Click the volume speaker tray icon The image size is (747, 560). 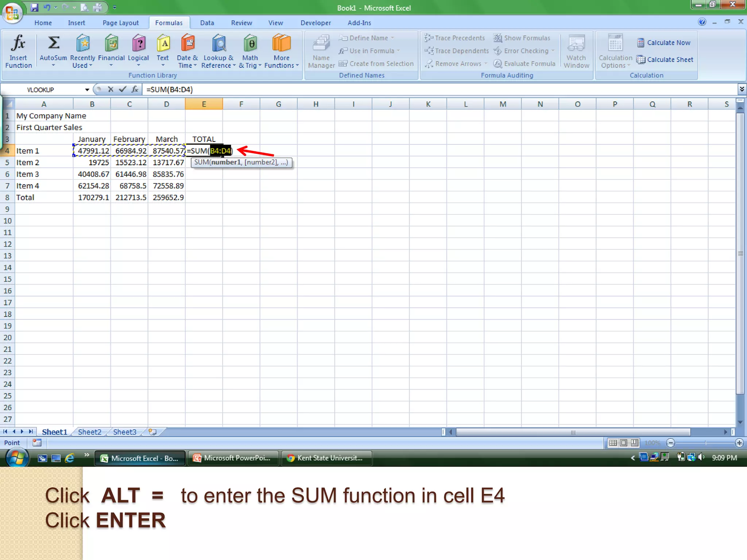click(701, 457)
